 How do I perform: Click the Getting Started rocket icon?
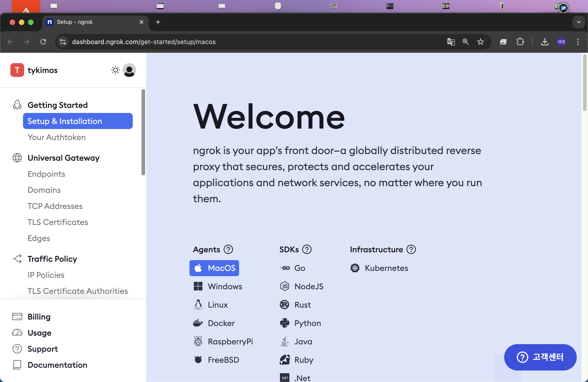click(17, 105)
